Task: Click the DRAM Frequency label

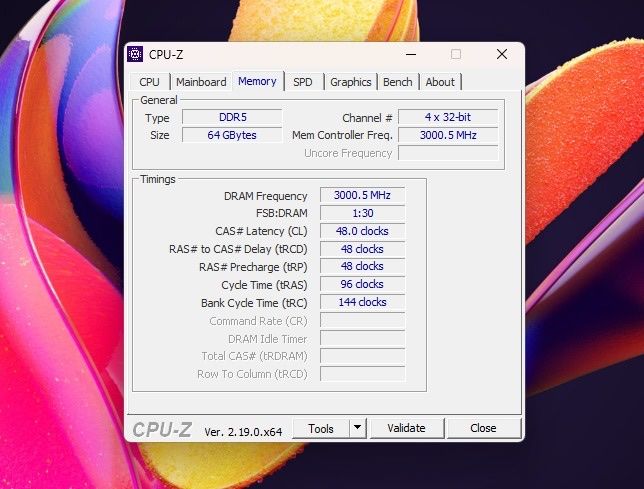Action: pyautogui.click(x=266, y=196)
